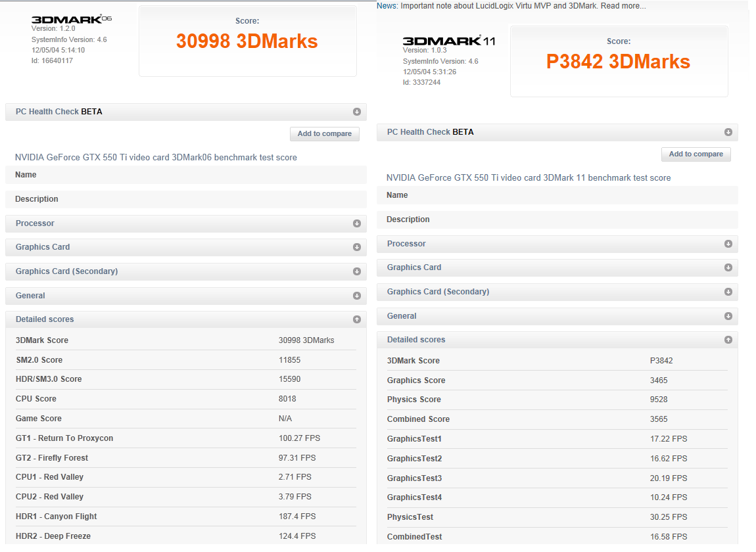Expand General section in 3DMark06 panel
The image size is (756, 552).
(x=357, y=296)
